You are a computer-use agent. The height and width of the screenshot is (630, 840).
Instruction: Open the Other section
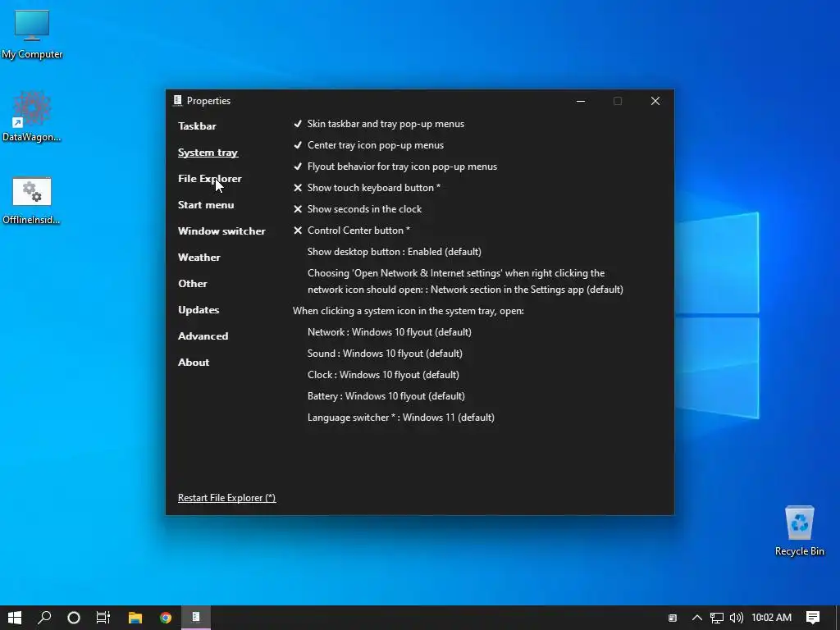(192, 284)
